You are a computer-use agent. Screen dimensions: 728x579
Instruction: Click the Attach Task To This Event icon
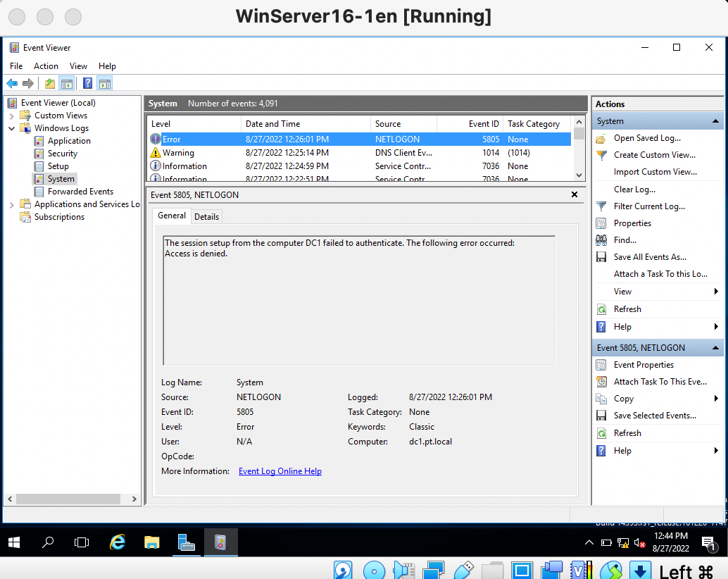tap(601, 382)
